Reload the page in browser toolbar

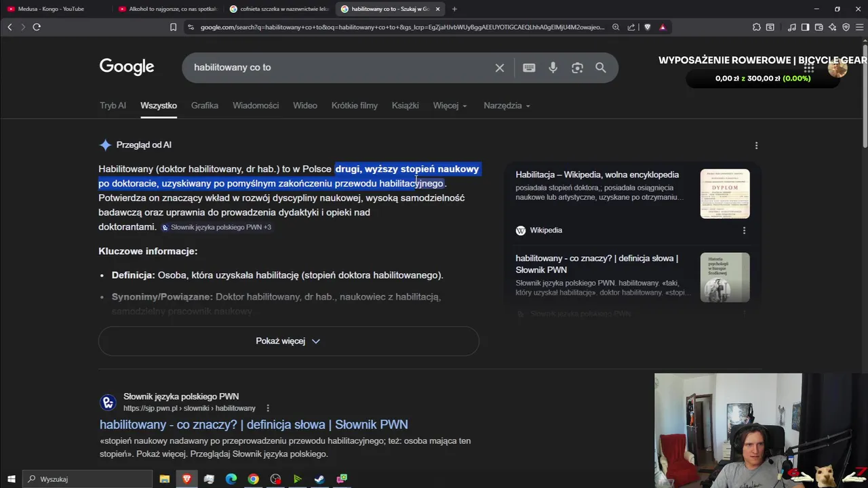37,27
